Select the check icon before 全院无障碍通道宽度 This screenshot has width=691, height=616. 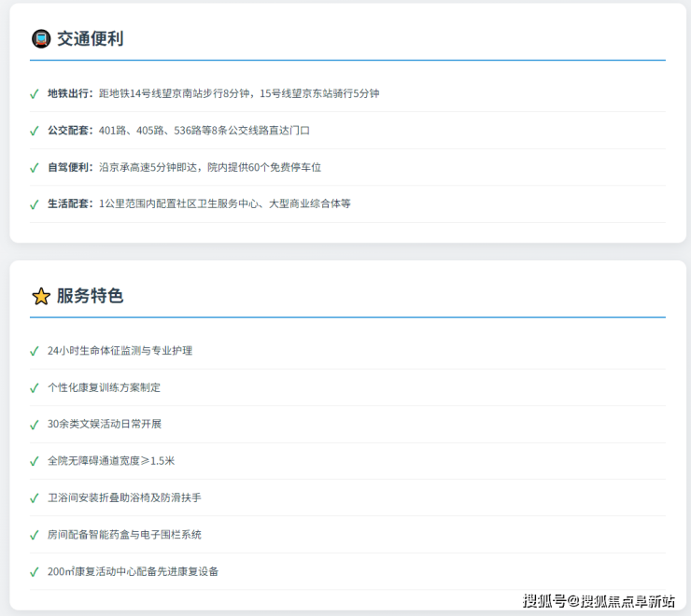[x=35, y=462]
